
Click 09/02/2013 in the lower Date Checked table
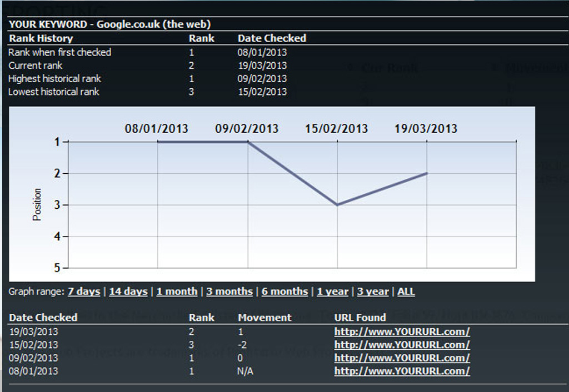click(33, 358)
